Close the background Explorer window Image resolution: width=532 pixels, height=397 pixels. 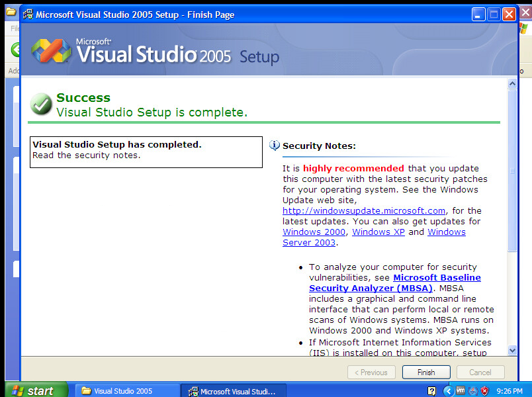526,13
